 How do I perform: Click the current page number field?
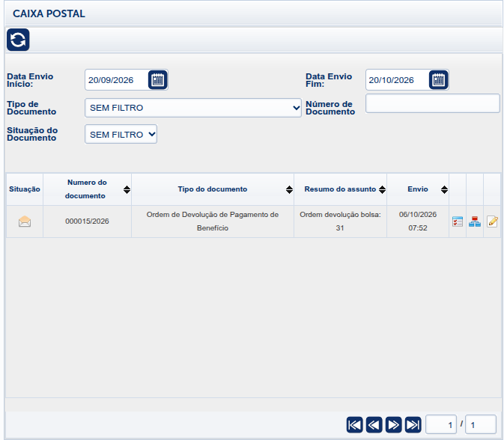[441, 425]
